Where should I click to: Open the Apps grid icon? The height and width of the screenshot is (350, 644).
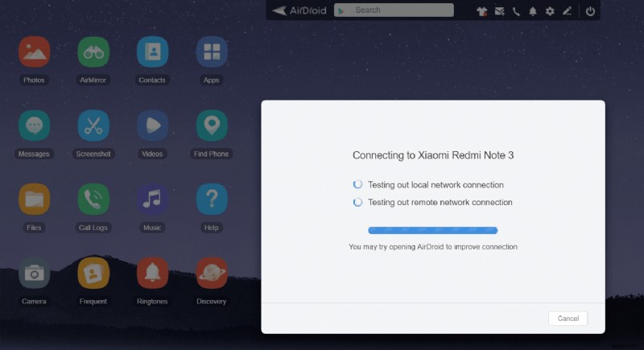tap(212, 51)
